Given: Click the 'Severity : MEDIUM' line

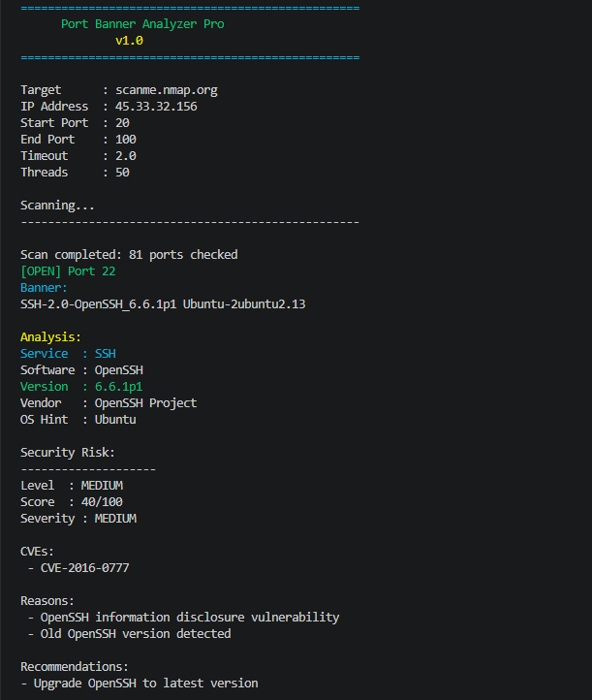Looking at the screenshot, I should pyautogui.click(x=78, y=519).
